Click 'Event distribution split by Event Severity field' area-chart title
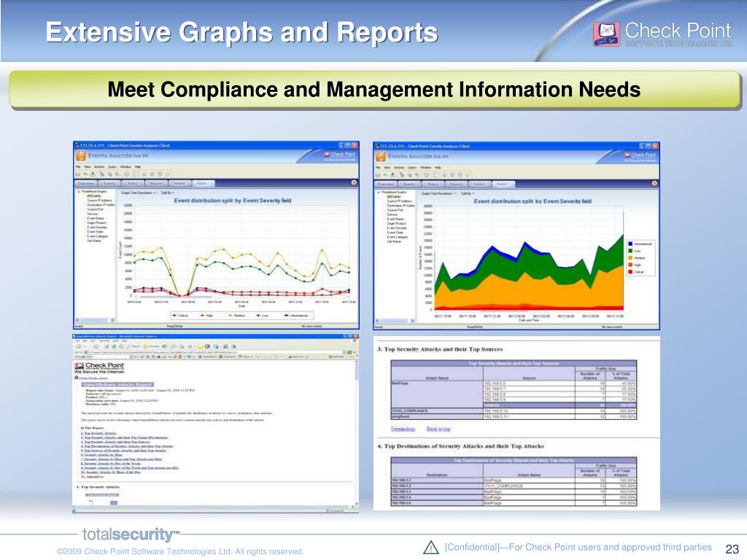Viewport: 747px width, 560px height. point(533,201)
